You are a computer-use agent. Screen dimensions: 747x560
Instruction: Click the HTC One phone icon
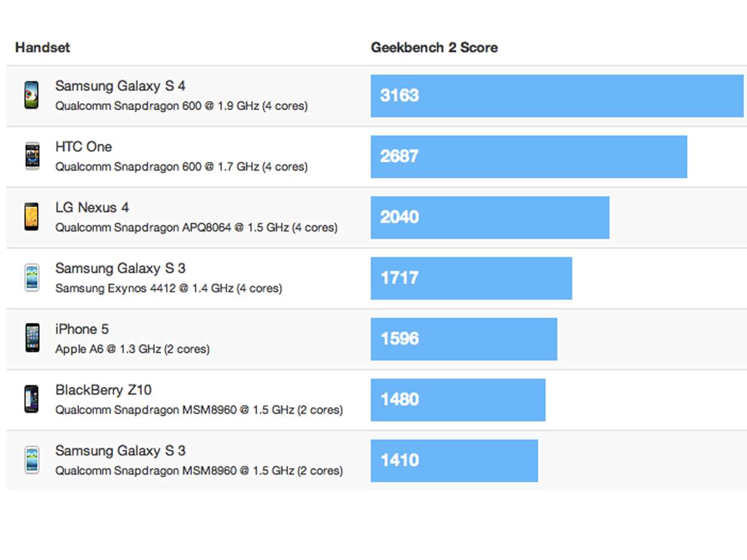(x=31, y=156)
